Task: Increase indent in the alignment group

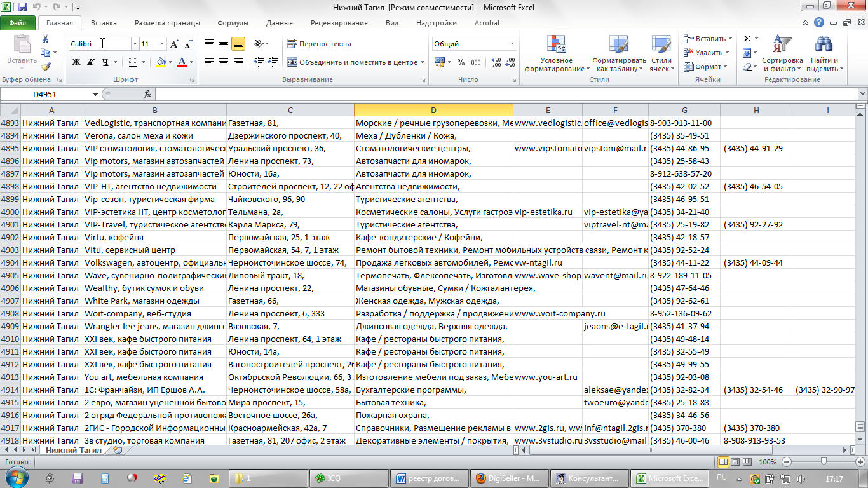Action: click(273, 62)
